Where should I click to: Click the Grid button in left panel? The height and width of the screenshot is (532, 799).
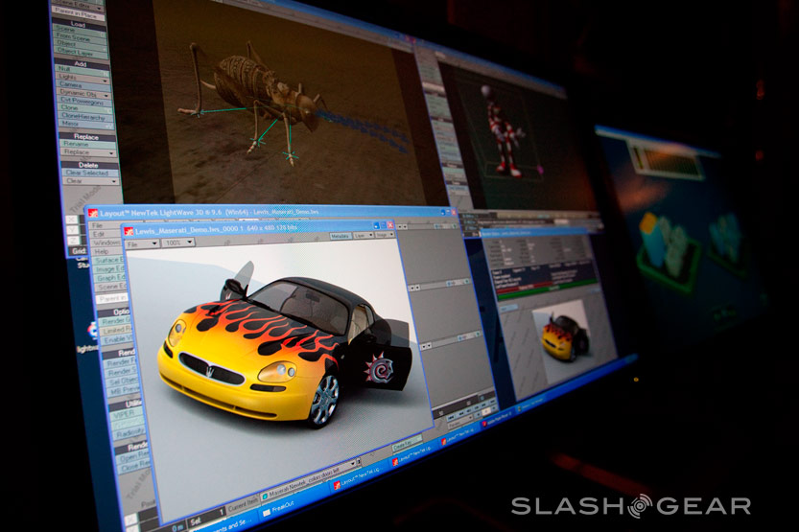coord(78,251)
